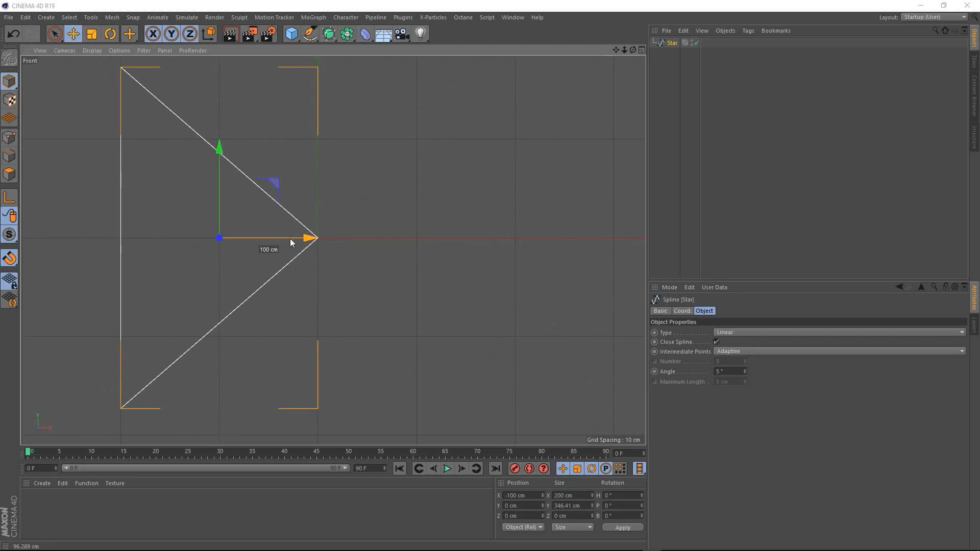Screen dimensions: 980x551
Task: Select the Move tool in top toolbar
Action: (73, 34)
